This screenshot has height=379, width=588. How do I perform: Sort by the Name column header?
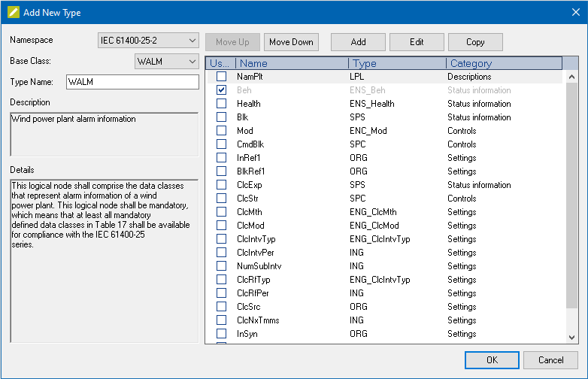(x=292, y=63)
